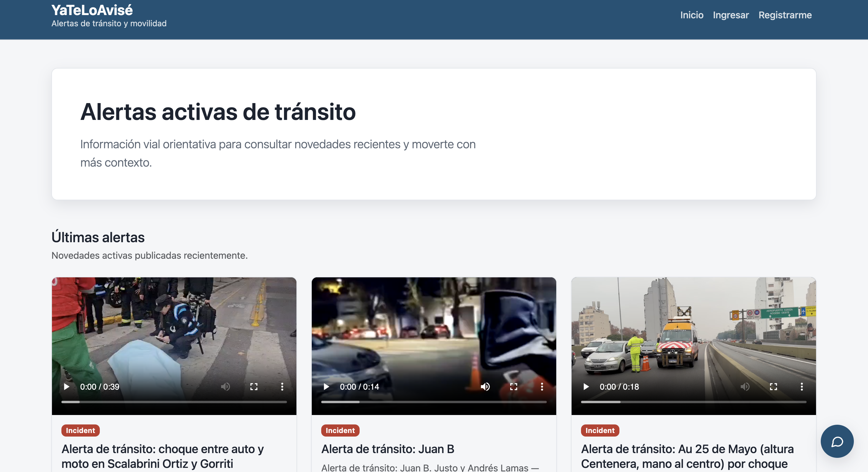Open the 'Au 25 de Mayo' alert title
Viewport: 868px width, 472px height.
coord(687,456)
